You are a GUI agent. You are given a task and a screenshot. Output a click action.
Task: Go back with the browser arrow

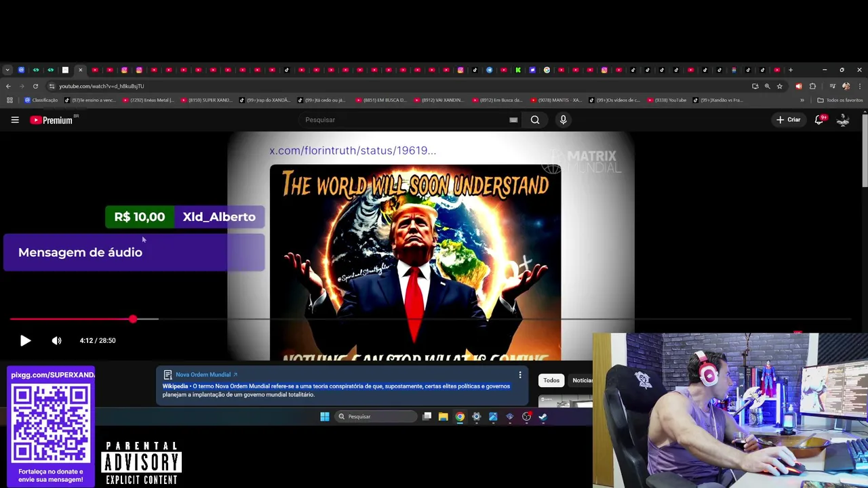pyautogui.click(x=8, y=86)
